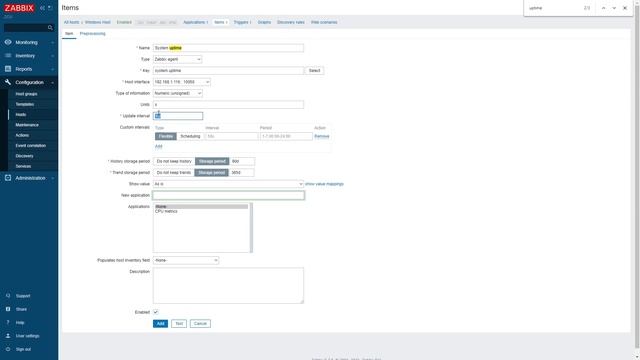The width and height of the screenshot is (640, 360).
Task: Click the New application input field
Action: [229, 195]
